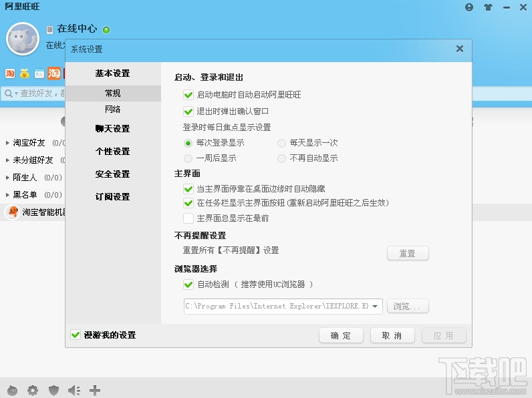Open the blue card icon in the shortcut bar
Image resolution: width=532 pixels, height=398 pixels.
tap(39, 73)
